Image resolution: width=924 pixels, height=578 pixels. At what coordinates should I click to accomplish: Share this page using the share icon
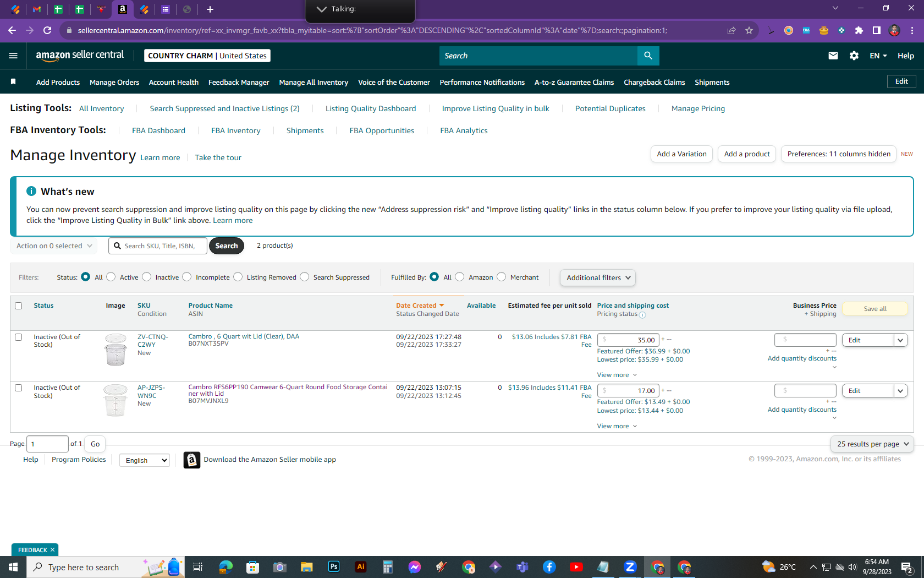pos(731,30)
